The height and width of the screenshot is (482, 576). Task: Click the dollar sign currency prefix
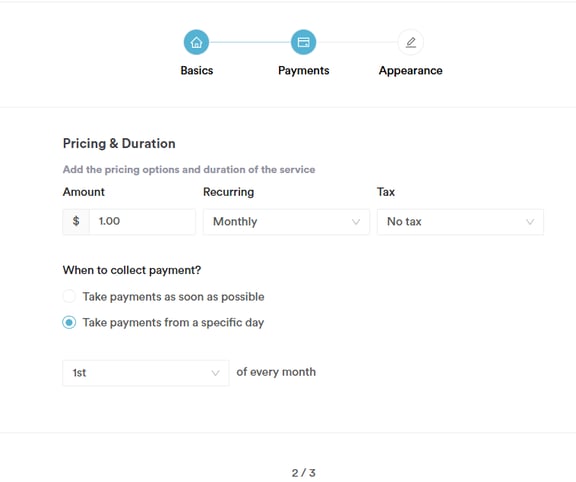click(x=76, y=221)
